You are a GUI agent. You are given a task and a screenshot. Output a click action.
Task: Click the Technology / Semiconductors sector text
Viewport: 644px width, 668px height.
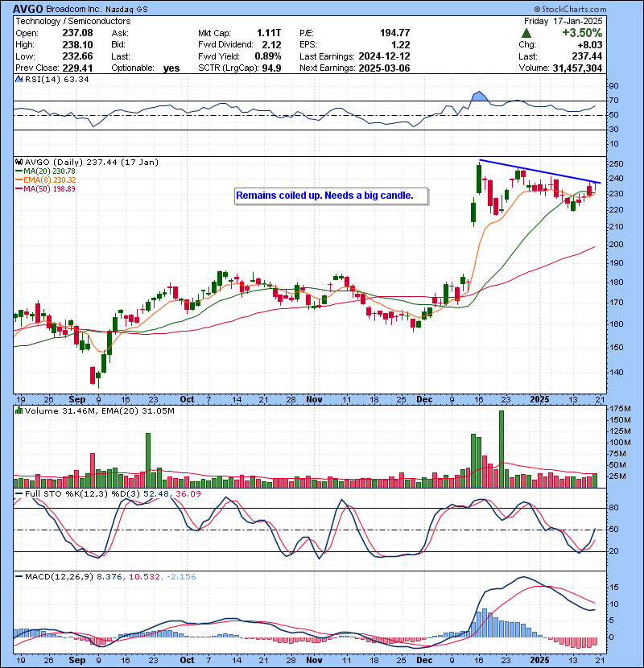point(73,21)
